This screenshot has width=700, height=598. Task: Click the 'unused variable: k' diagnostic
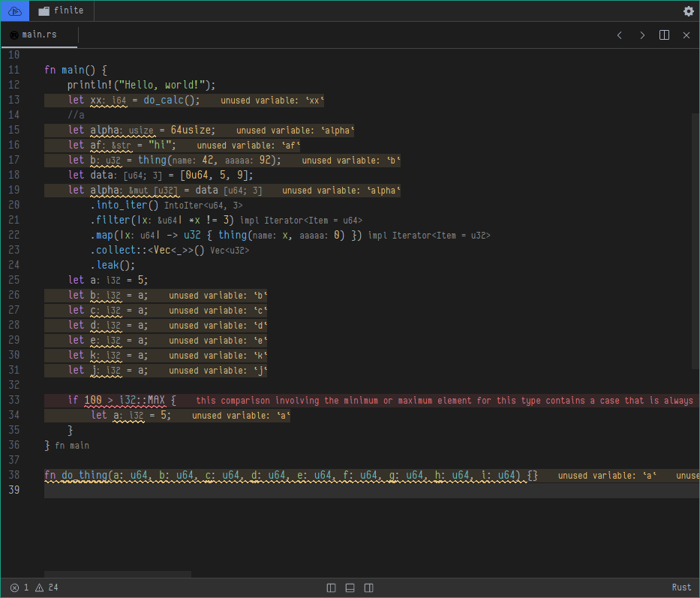218,356
